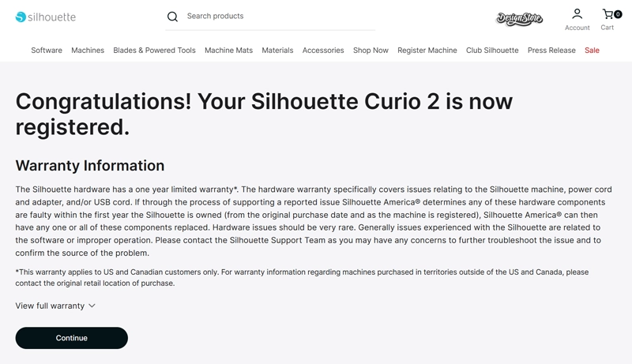The width and height of the screenshot is (632, 364).
Task: Click the Silhouette logo icon
Action: [21, 17]
